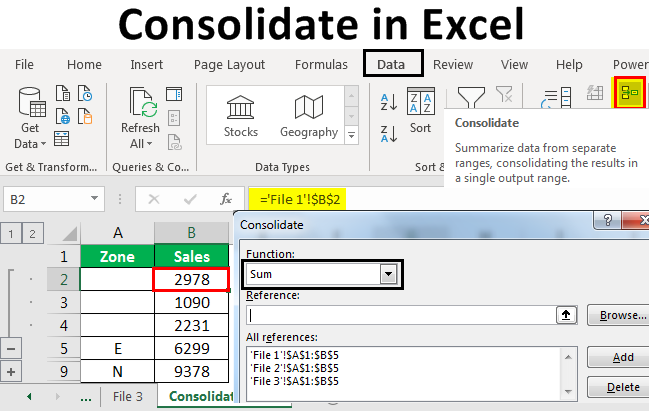Open the custom Sort dialog icon
The height and width of the screenshot is (411, 649).
421,101
